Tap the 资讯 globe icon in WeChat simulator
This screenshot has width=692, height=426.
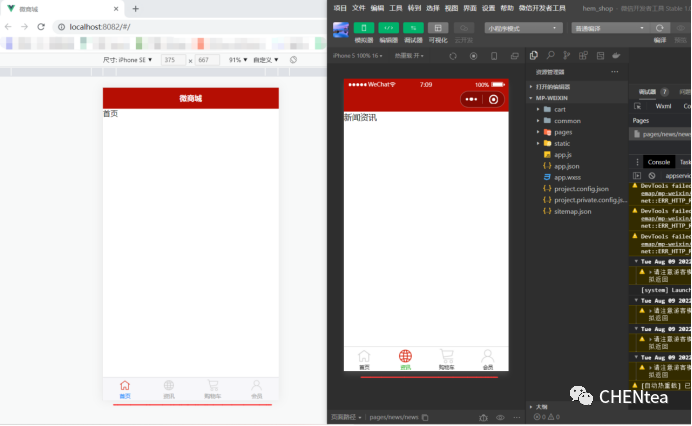coord(405,357)
